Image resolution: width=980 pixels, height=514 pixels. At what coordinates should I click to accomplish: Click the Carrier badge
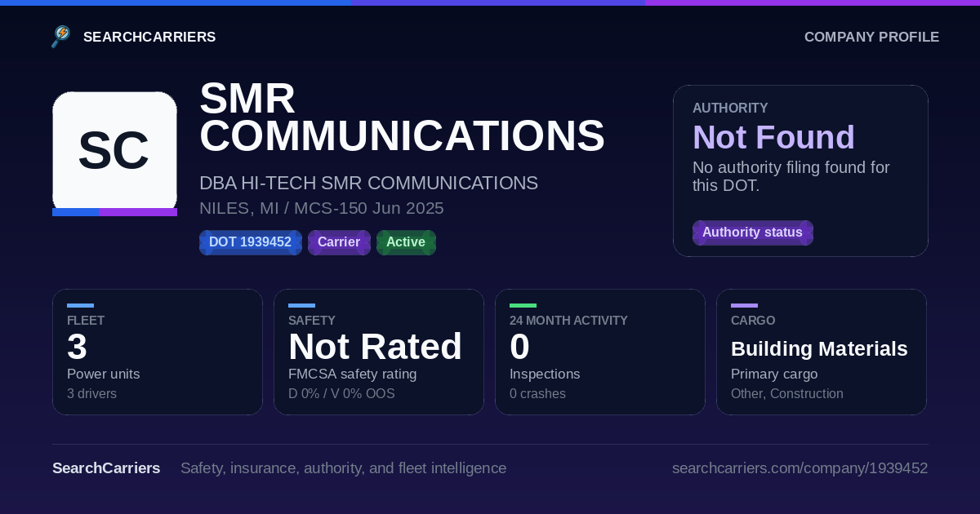(339, 242)
